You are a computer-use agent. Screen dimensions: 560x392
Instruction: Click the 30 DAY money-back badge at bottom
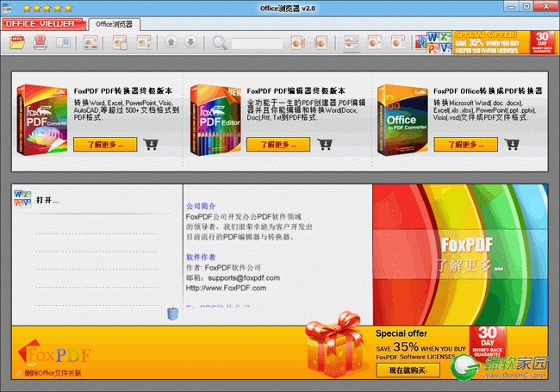[488, 342]
